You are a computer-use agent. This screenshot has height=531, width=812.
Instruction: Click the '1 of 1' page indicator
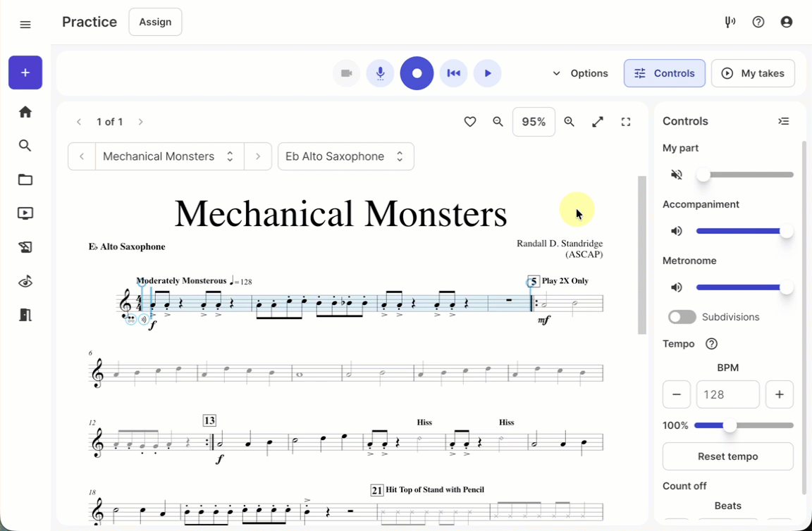110,122
